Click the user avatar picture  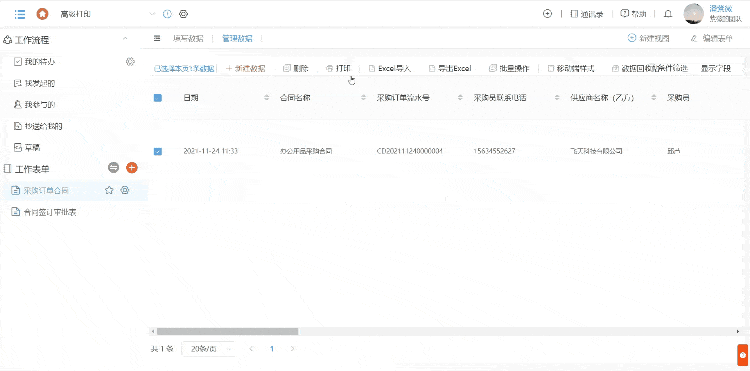(694, 14)
